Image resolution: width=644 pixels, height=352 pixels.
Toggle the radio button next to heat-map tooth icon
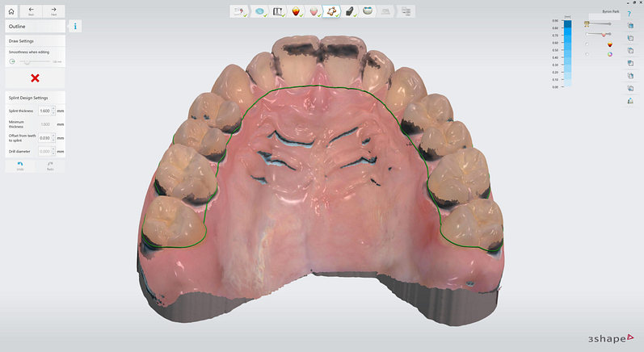point(587,44)
